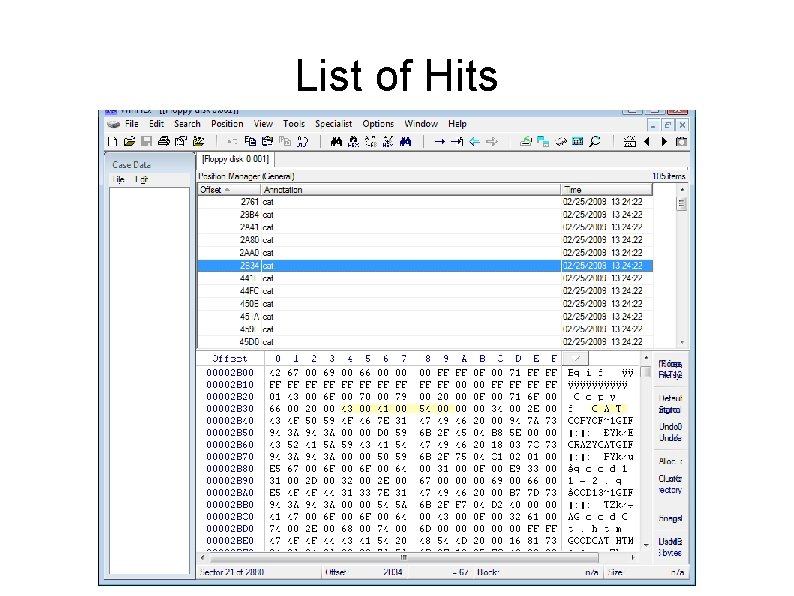
Task: Select the [Floppy disk 0 001] tab
Action: point(235,159)
